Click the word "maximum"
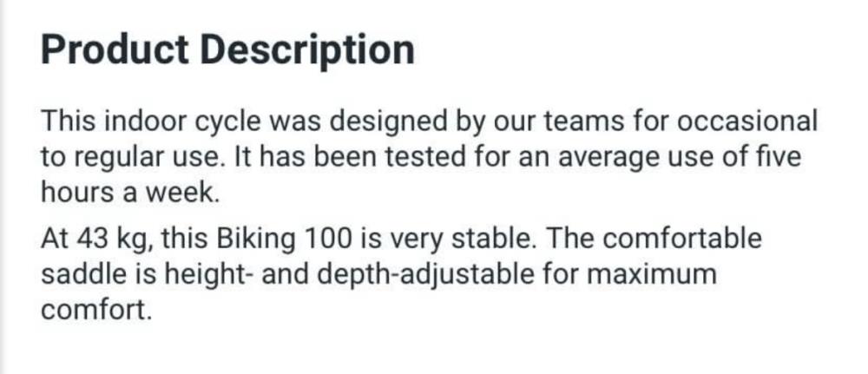868x374 pixels. pyautogui.click(x=651, y=276)
